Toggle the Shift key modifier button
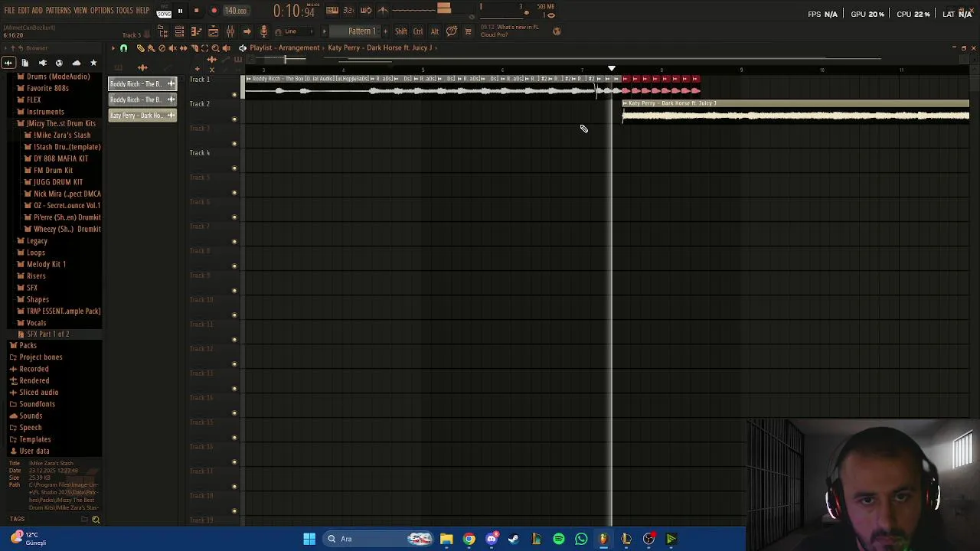The image size is (980, 551). tap(401, 31)
